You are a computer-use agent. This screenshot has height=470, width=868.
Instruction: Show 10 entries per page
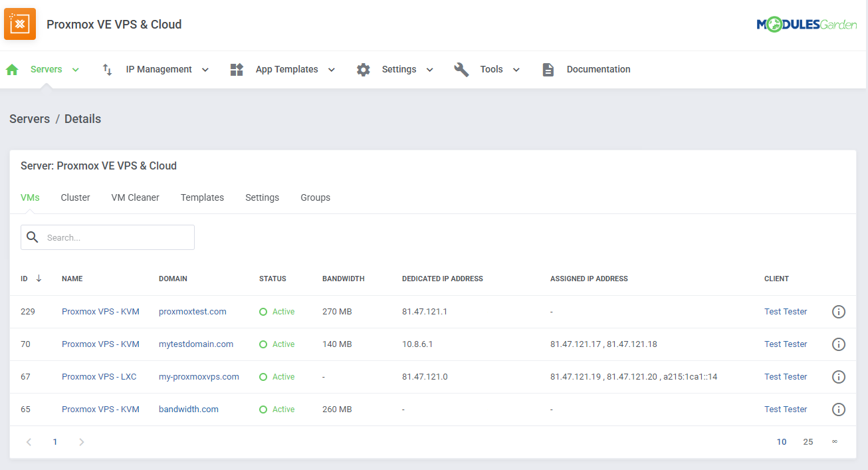point(782,442)
